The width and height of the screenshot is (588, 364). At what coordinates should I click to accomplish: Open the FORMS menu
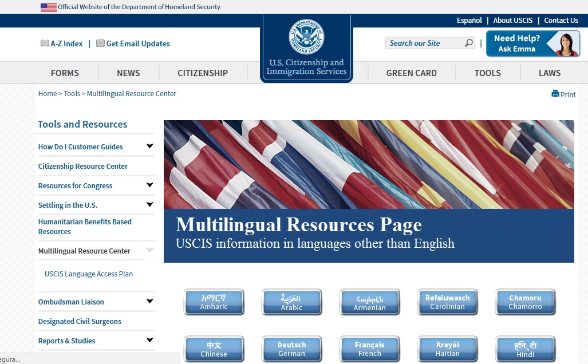(65, 73)
